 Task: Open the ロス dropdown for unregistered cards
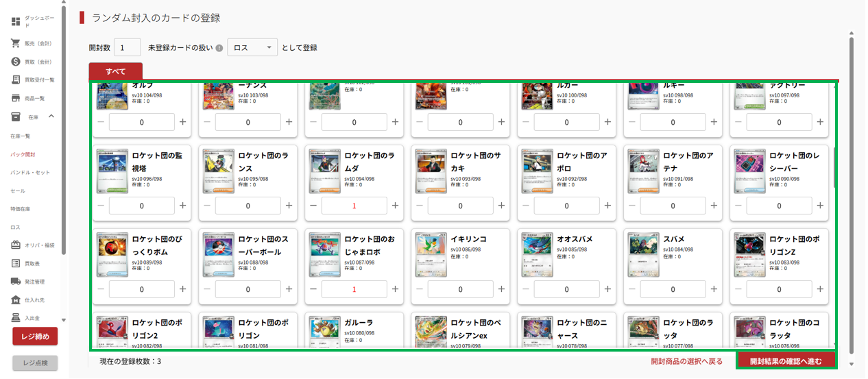coord(252,48)
